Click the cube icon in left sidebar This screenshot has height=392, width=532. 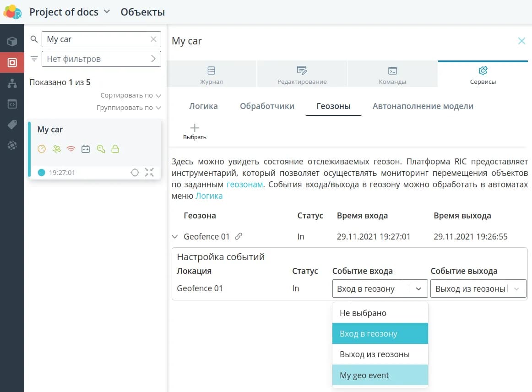click(x=12, y=42)
